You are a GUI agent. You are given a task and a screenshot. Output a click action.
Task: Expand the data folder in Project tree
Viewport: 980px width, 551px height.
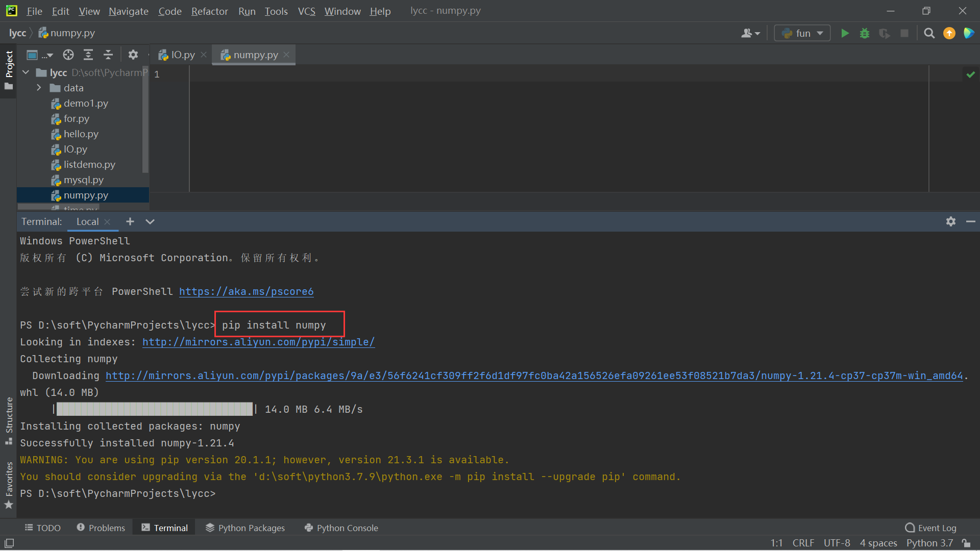(x=39, y=88)
